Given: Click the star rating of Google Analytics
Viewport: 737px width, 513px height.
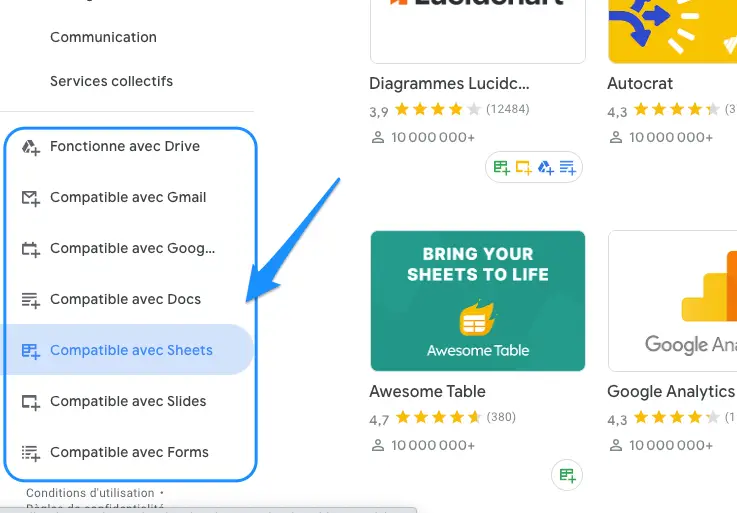Looking at the screenshot, I should pyautogui.click(x=677, y=418).
